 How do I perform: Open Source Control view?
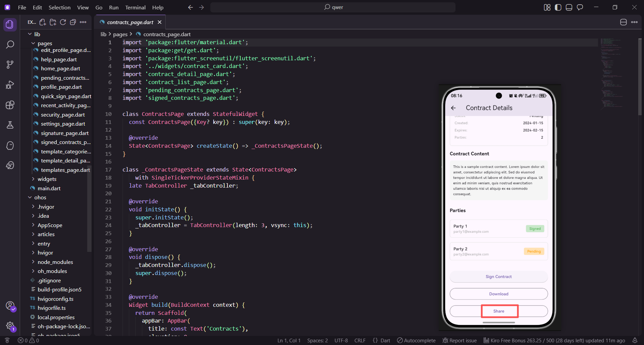[x=10, y=64]
